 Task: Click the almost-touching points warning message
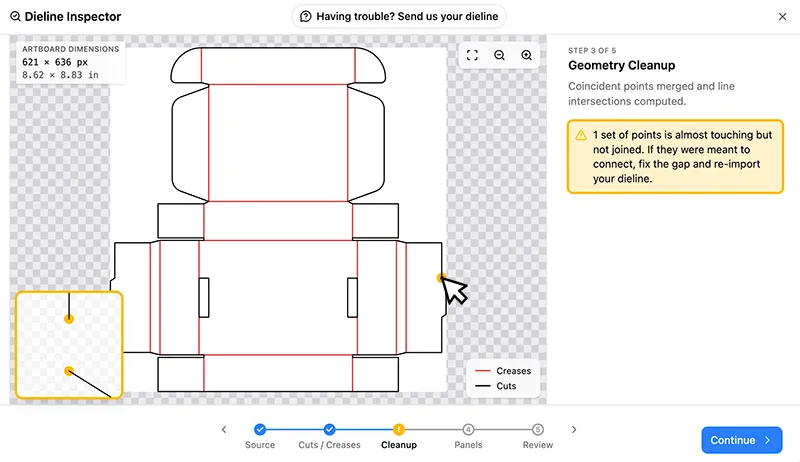coord(675,157)
